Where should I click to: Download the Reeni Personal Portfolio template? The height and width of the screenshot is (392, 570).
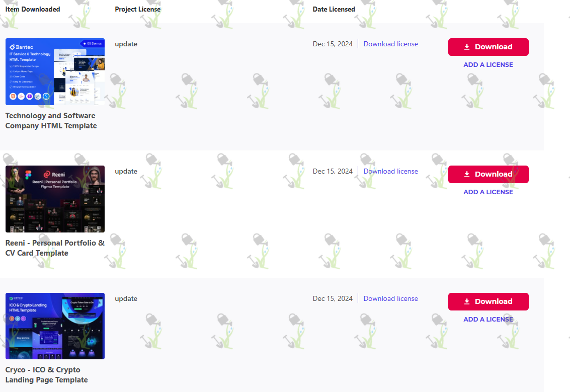coord(488,174)
